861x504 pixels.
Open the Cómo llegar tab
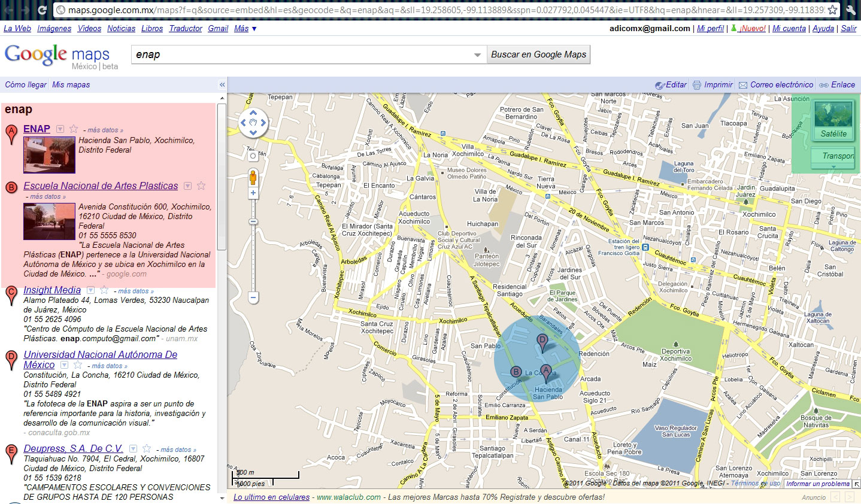pyautogui.click(x=25, y=85)
